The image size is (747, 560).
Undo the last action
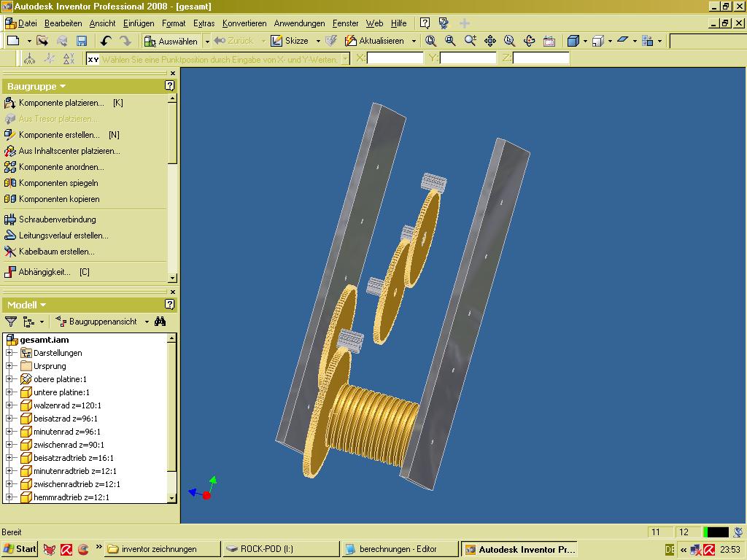106,41
